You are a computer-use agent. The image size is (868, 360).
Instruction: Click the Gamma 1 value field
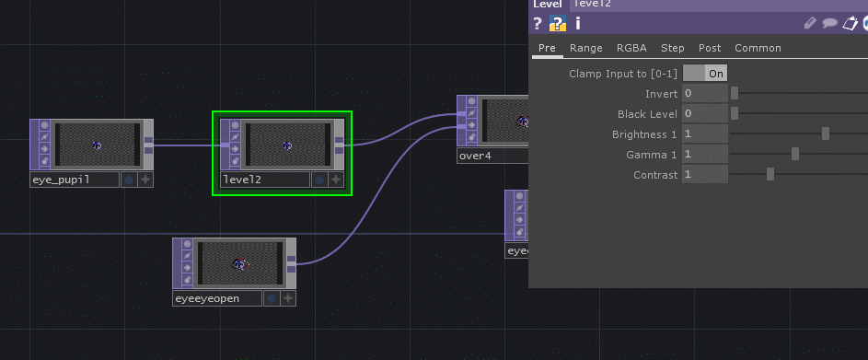[x=705, y=154]
